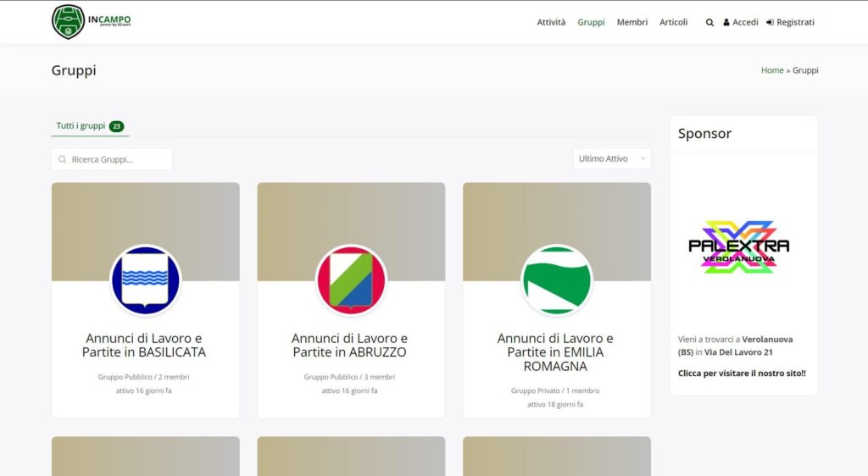This screenshot has width=868, height=476.
Task: Go to the Articoli menu item
Action: (x=673, y=22)
